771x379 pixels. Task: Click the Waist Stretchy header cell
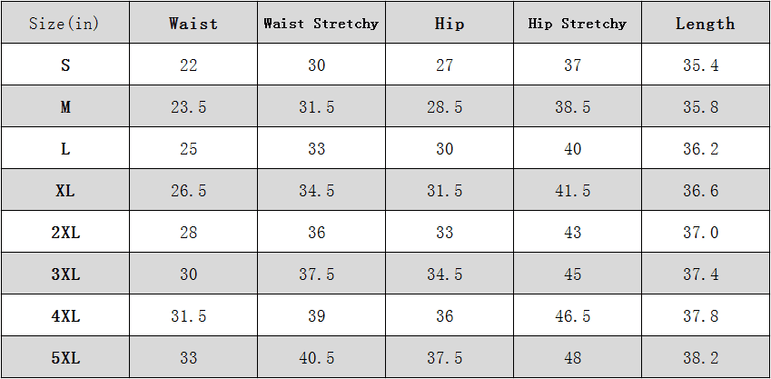point(321,23)
